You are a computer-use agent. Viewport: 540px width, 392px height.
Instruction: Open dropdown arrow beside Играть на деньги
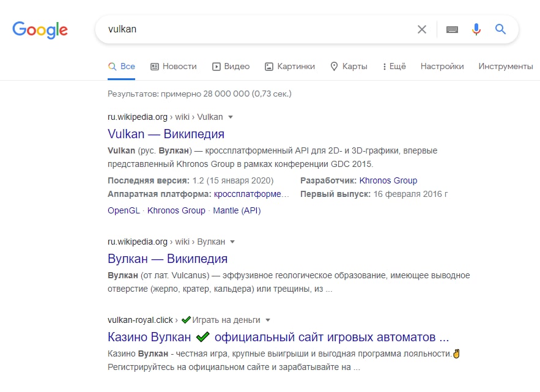click(268, 320)
